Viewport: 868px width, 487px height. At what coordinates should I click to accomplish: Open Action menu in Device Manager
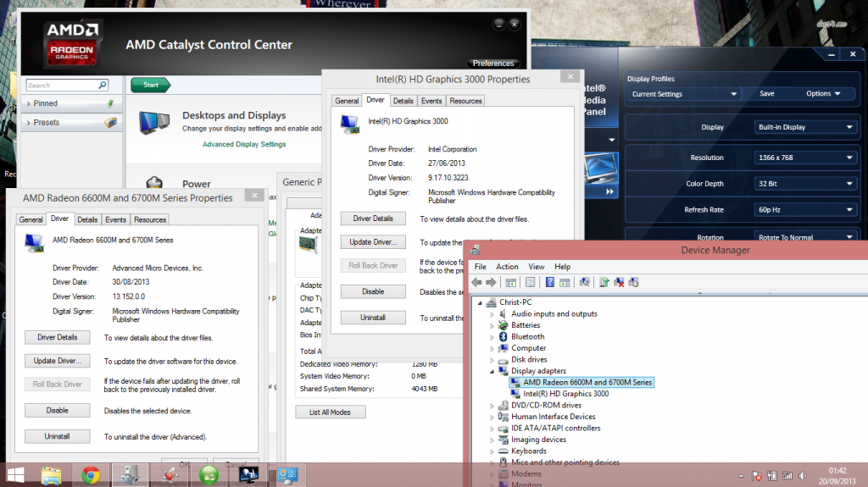tap(507, 267)
